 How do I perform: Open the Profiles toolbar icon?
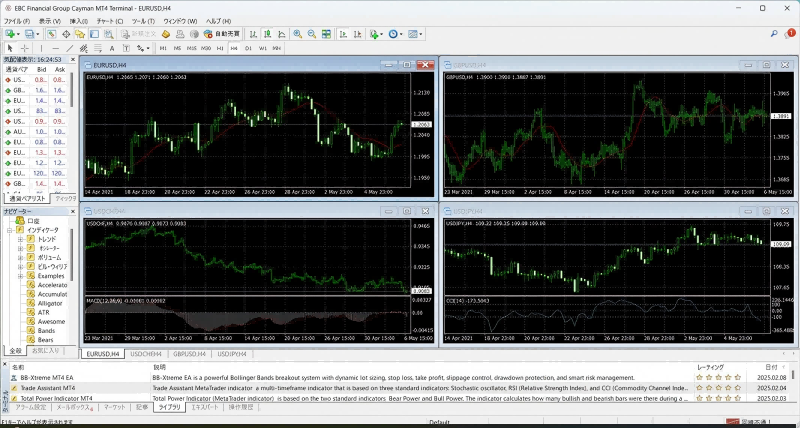31,34
